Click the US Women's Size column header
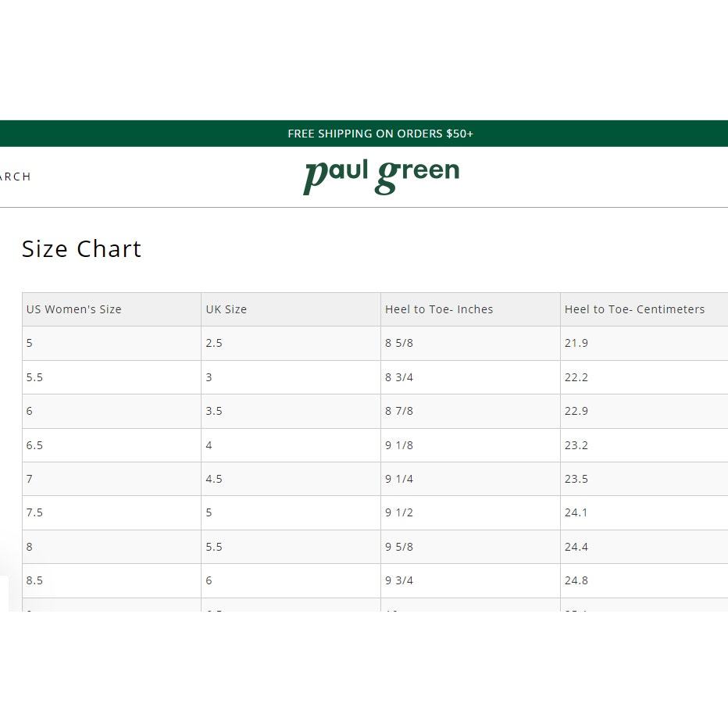The height and width of the screenshot is (728, 728). coord(112,309)
